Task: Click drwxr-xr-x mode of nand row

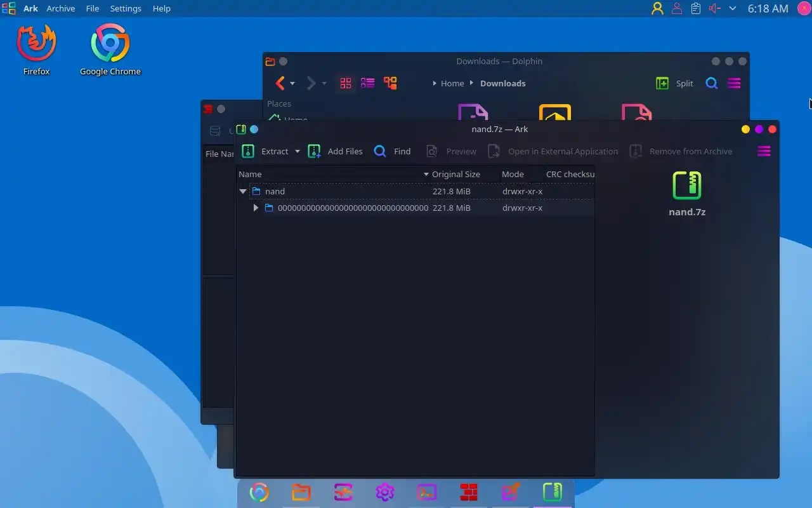Action: click(522, 191)
